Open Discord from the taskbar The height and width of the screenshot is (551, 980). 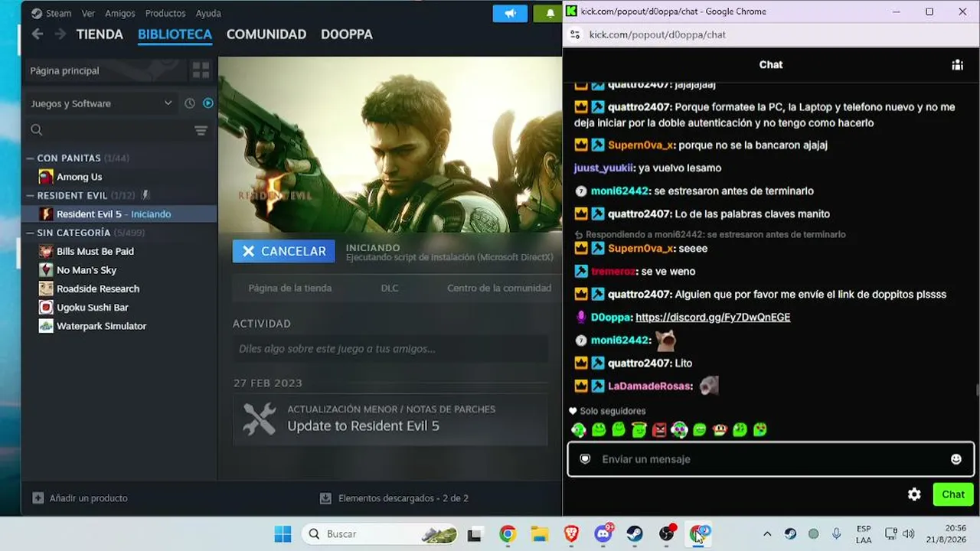[603, 534]
